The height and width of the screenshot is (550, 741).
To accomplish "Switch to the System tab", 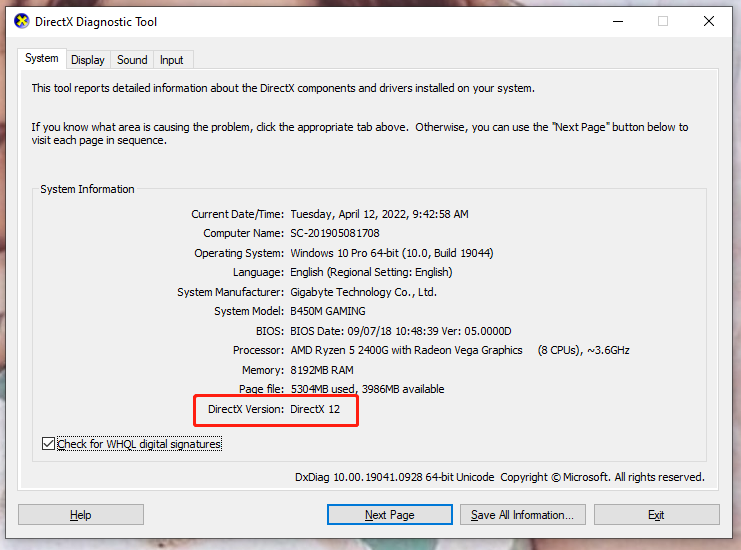I will tap(42, 59).
